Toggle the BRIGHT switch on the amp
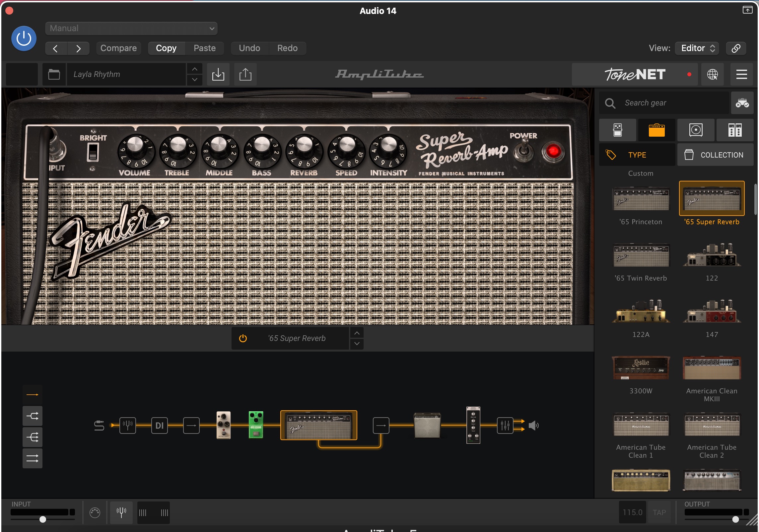Image resolution: width=759 pixels, height=532 pixels. 93,153
